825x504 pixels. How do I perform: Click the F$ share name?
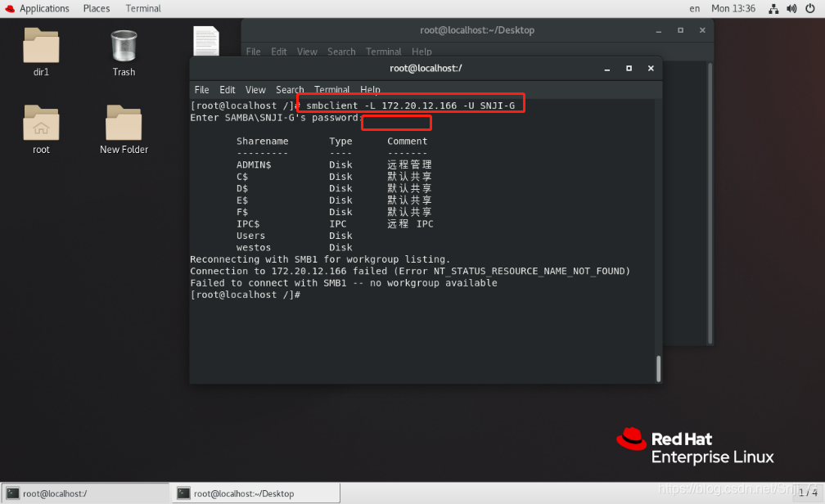pos(242,212)
